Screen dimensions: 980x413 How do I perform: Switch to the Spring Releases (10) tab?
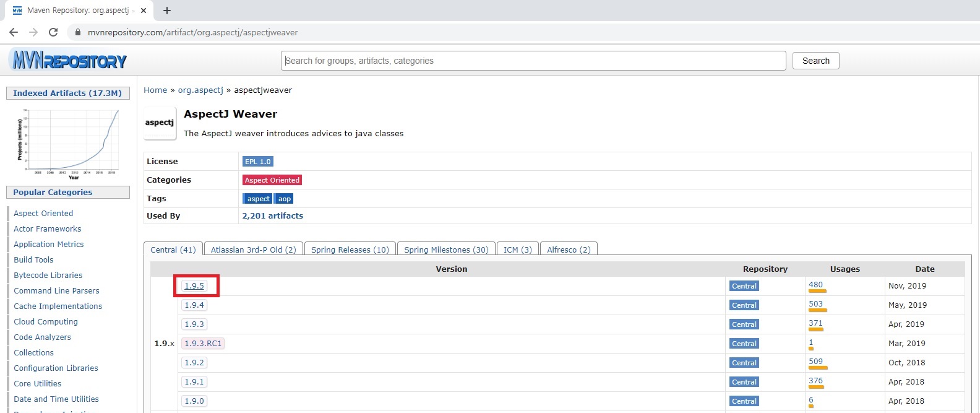click(x=350, y=250)
